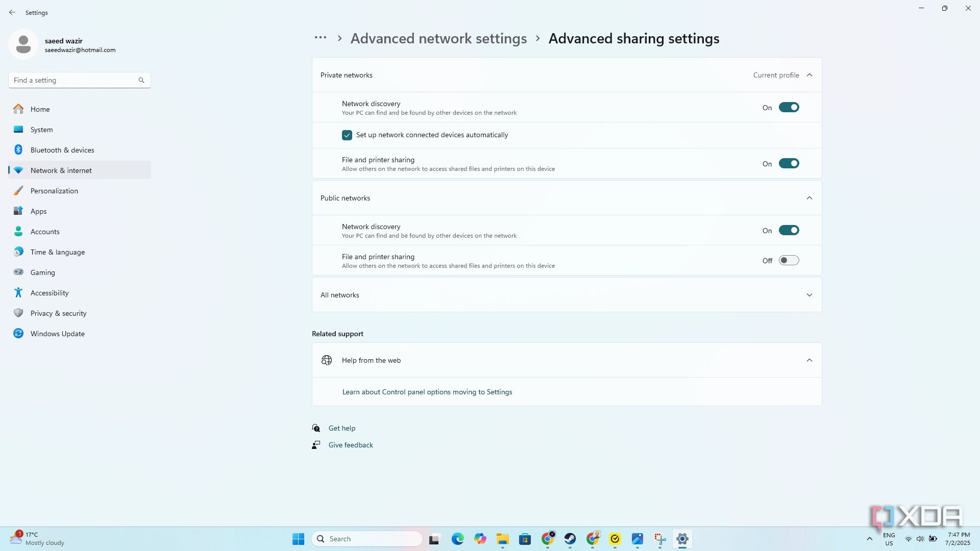The width and height of the screenshot is (980, 551).
Task: Click the Accounts sidebar icon
Action: tap(18, 232)
